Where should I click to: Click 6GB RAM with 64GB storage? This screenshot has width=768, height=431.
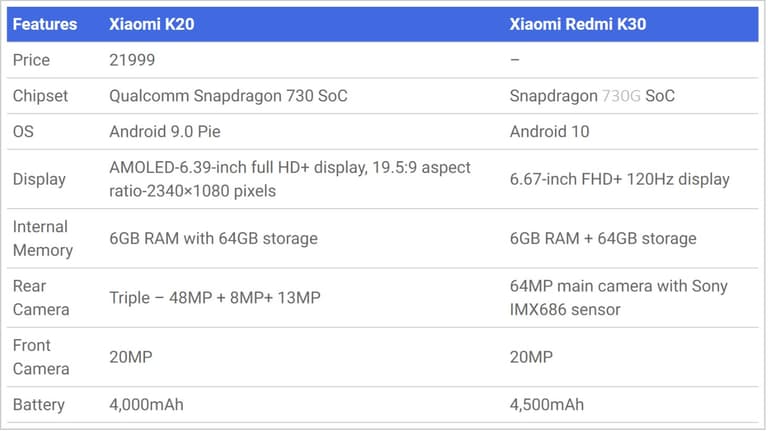point(213,238)
